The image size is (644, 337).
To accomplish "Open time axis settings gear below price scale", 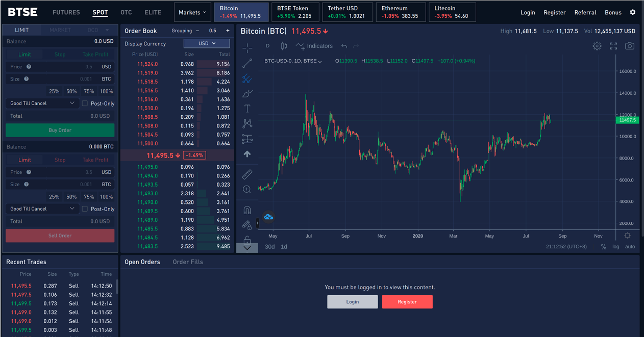I will (x=628, y=236).
